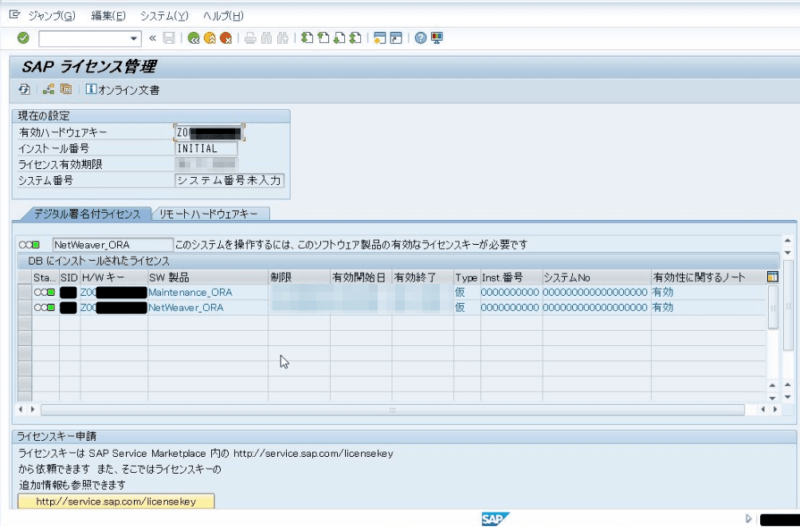Open table column settings icon

[772, 277]
